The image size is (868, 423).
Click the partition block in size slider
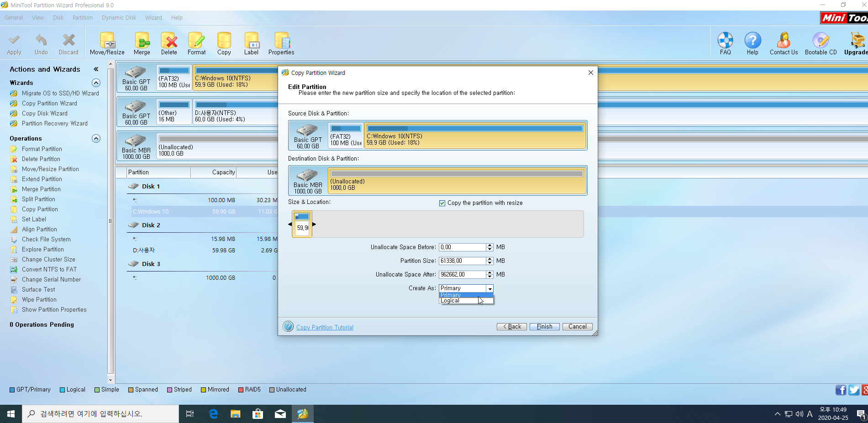tap(302, 224)
